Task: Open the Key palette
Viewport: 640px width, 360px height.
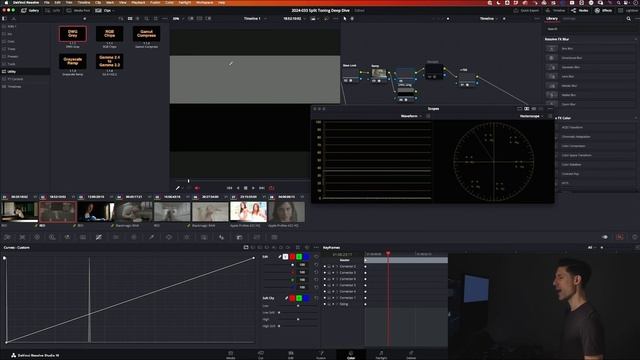Action: click(239, 237)
